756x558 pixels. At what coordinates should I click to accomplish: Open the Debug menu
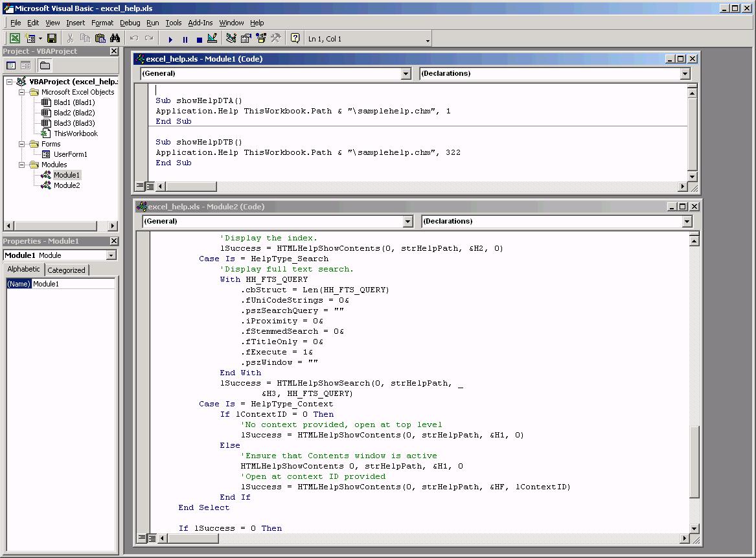130,22
